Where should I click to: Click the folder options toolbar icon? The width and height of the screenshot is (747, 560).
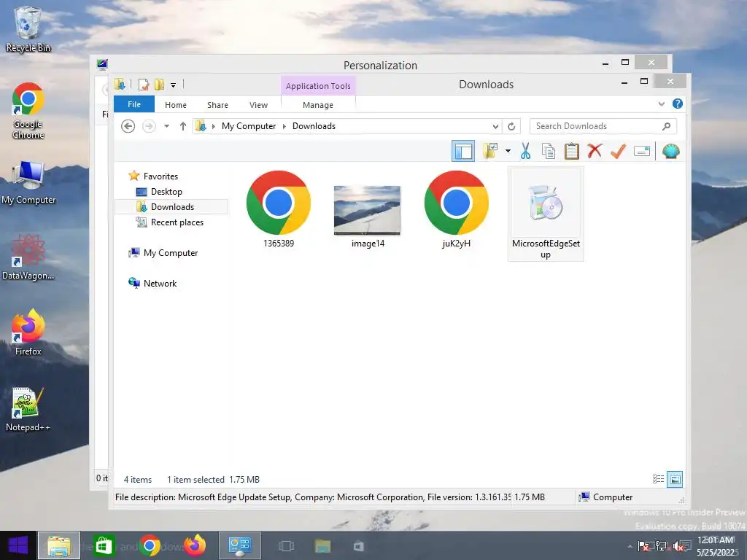point(489,152)
